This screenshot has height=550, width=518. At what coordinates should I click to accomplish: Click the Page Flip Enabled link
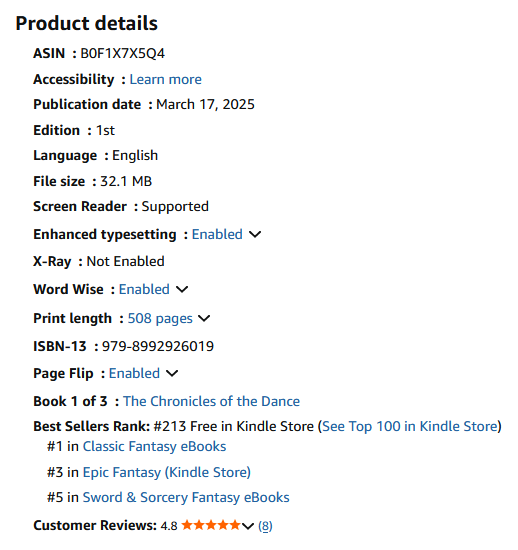point(134,373)
